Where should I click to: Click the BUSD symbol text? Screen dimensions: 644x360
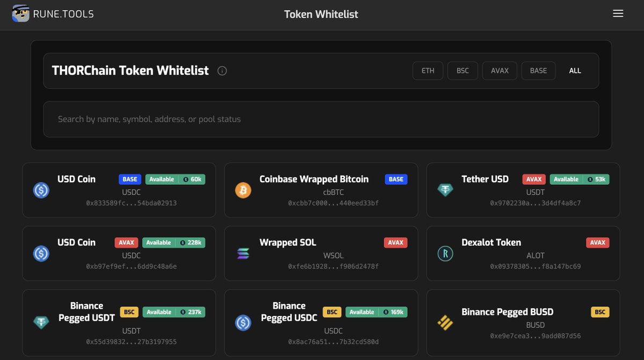click(536, 325)
